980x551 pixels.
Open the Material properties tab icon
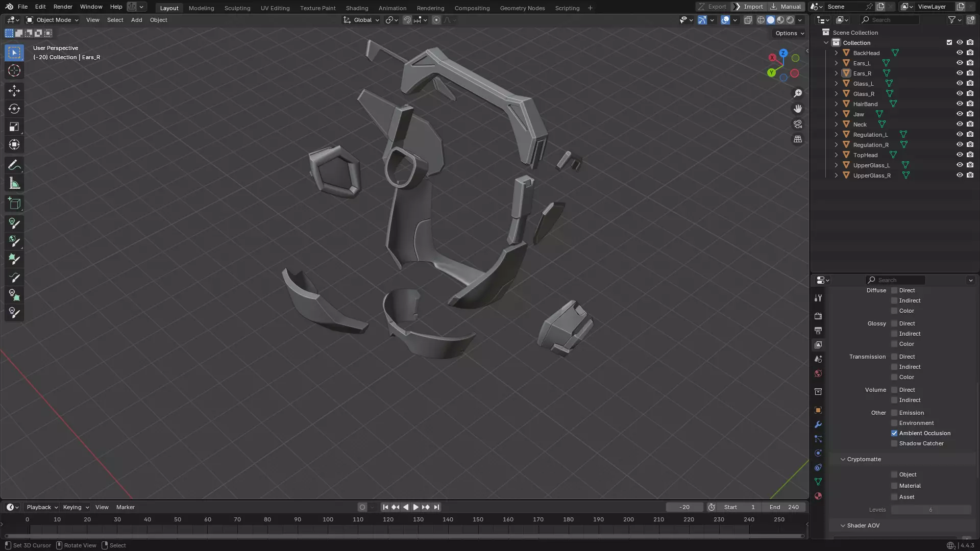[x=818, y=496]
